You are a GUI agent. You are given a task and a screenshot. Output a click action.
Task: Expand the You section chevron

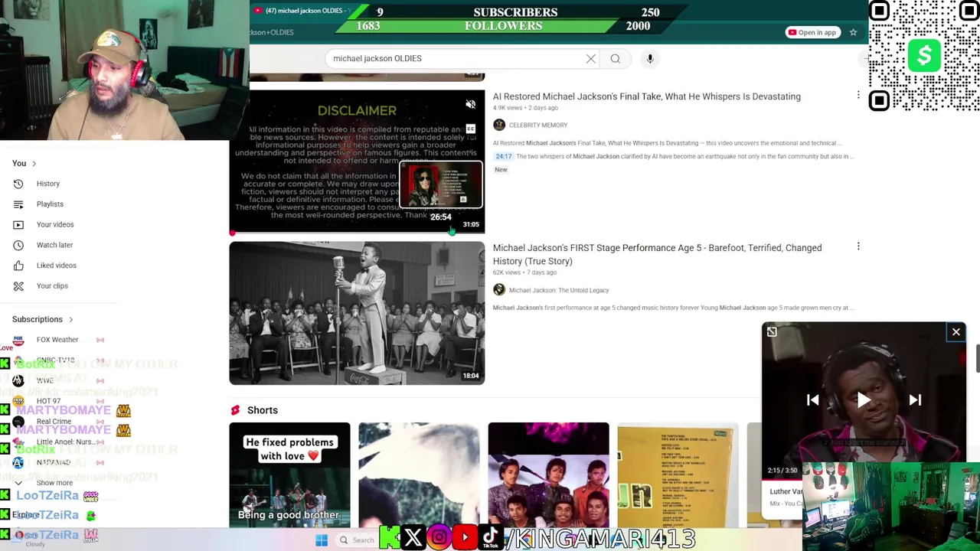coord(34,164)
